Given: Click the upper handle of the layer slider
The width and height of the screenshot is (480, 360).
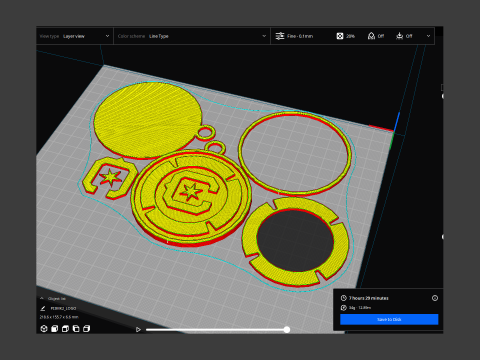Looking at the screenshot, I should pos(443,96).
